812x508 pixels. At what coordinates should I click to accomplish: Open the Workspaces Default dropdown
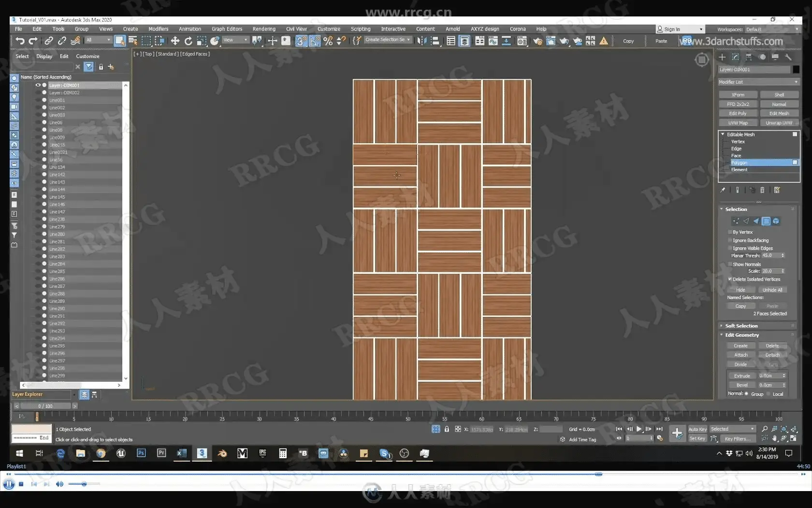tap(772, 30)
